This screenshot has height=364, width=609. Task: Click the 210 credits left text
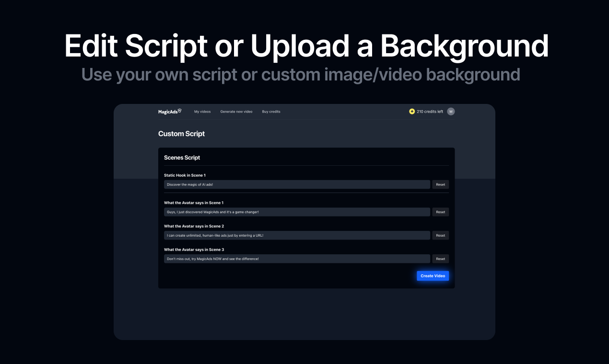point(430,112)
